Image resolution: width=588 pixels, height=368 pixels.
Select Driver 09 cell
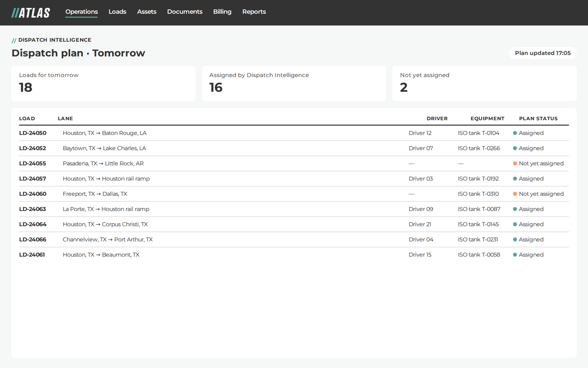pyautogui.click(x=421, y=209)
